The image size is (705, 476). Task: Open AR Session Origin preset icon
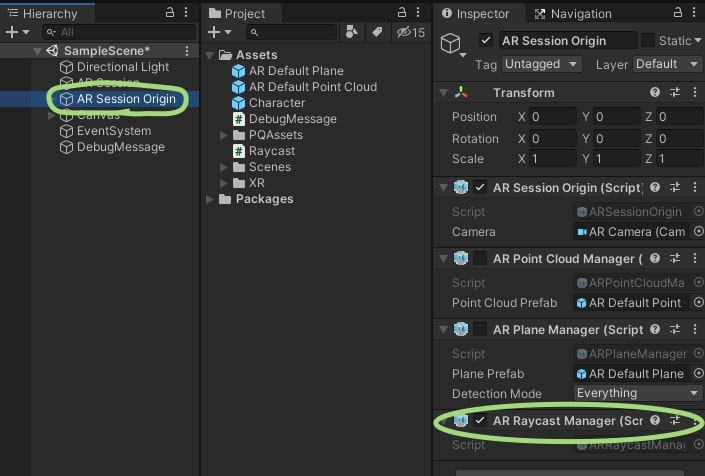pyautogui.click(x=675, y=187)
